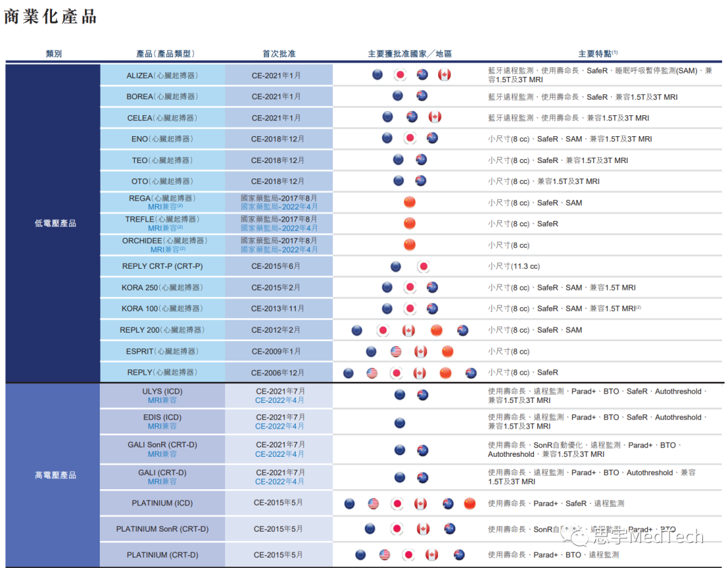Click the Australia flag in the ENO row
Viewport: 728px width, 568px height.
click(x=431, y=138)
